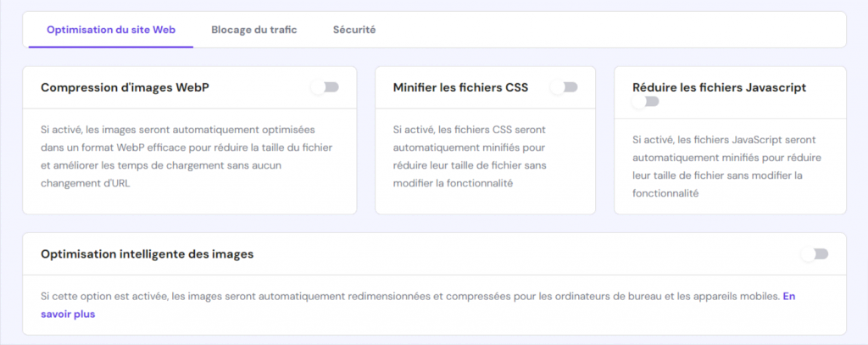Screen dimensions: 868x345
Task: Click empty tab bar space right of Sécurité
Action: click(610, 30)
